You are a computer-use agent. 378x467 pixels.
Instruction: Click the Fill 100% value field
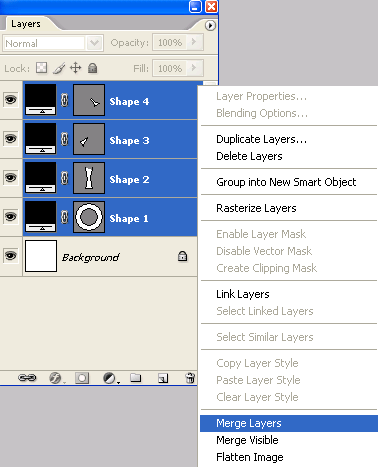170,68
